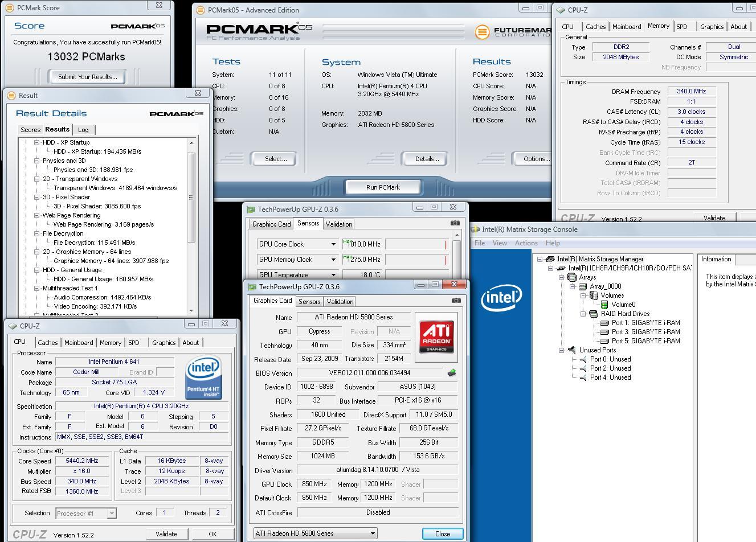Click the memory CPU-Z window title icon
Image resolution: width=756 pixels, height=542 pixels.
tap(561, 10)
